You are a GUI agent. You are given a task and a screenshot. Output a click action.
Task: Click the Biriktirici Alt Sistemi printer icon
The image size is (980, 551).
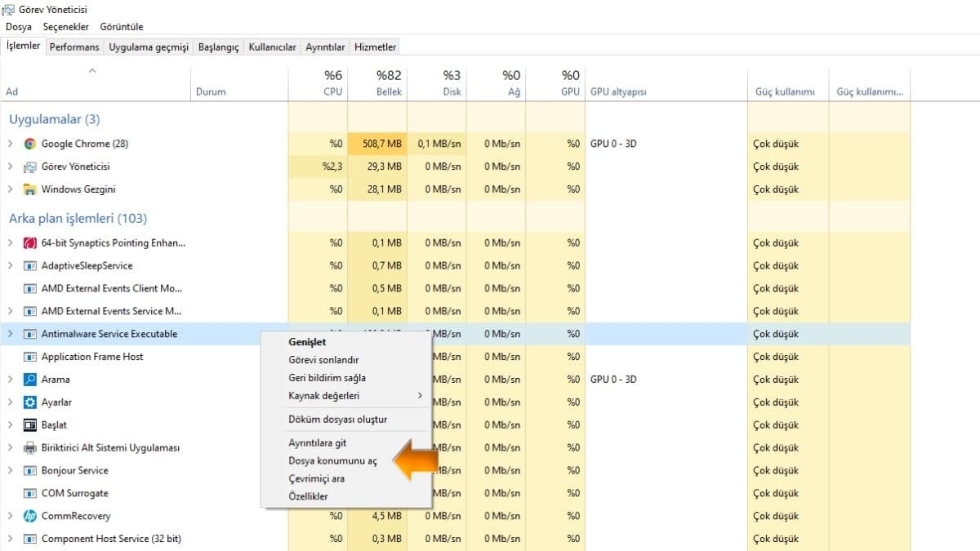(x=30, y=448)
